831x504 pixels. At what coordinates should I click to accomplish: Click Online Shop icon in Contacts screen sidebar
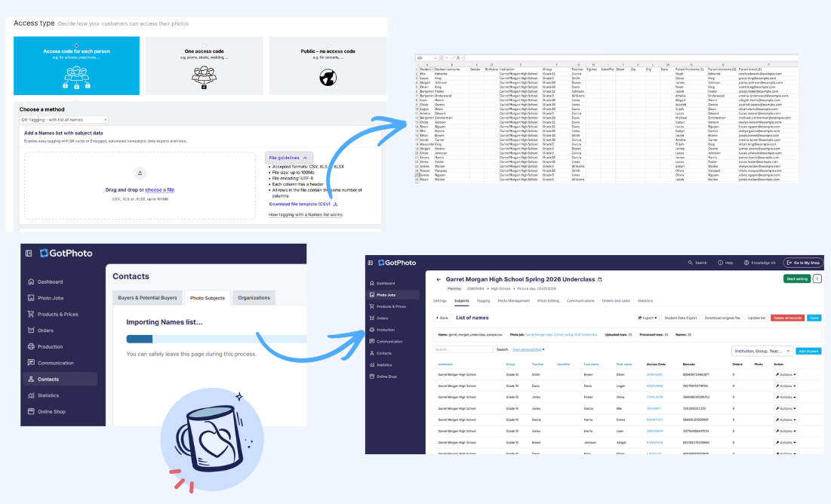(x=31, y=411)
